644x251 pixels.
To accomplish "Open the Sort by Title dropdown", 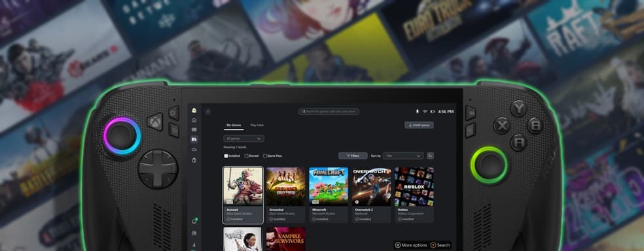I will (403, 156).
